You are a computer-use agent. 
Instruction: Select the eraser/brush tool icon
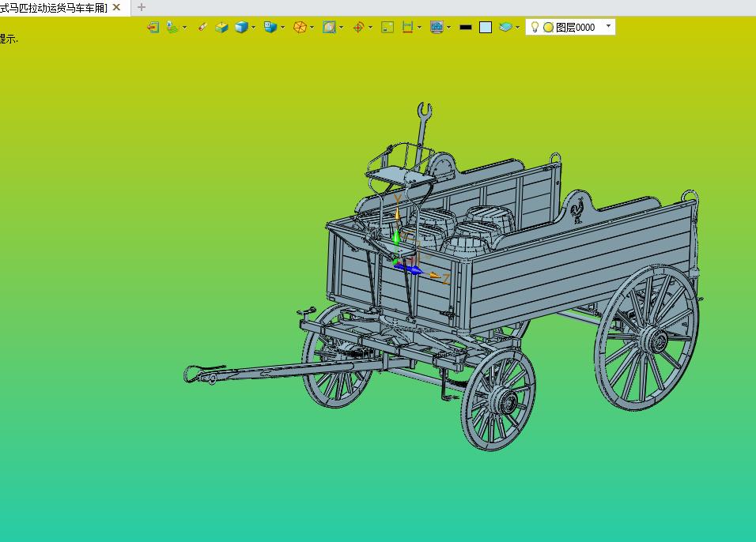[202, 27]
